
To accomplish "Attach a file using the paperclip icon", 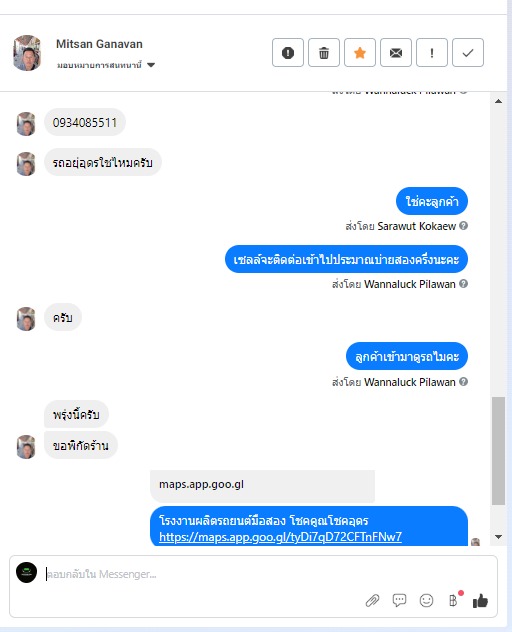I will pos(373,601).
